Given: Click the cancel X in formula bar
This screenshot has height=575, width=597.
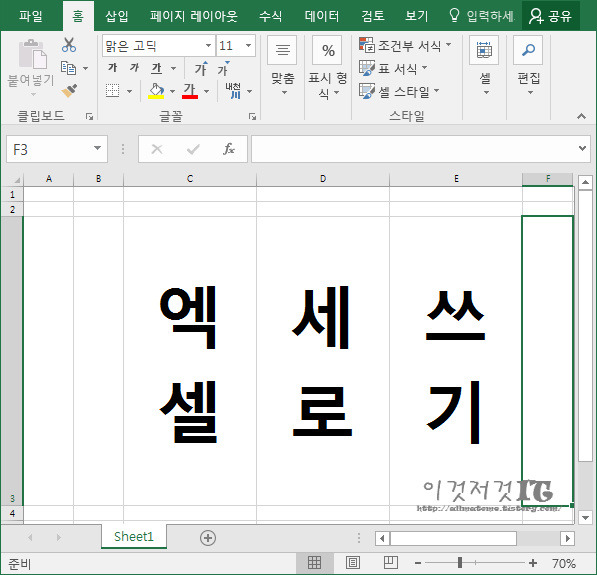Looking at the screenshot, I should 157,149.
